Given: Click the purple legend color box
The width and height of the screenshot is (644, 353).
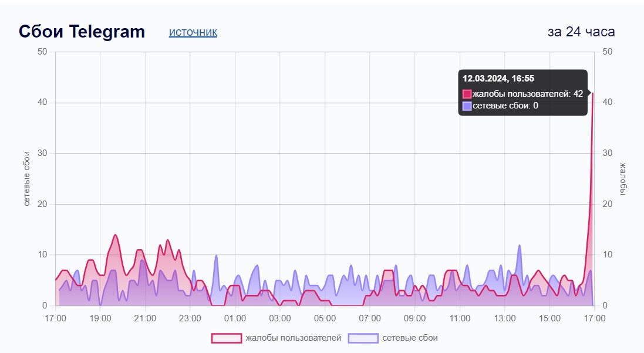Looking at the screenshot, I should click(x=363, y=338).
